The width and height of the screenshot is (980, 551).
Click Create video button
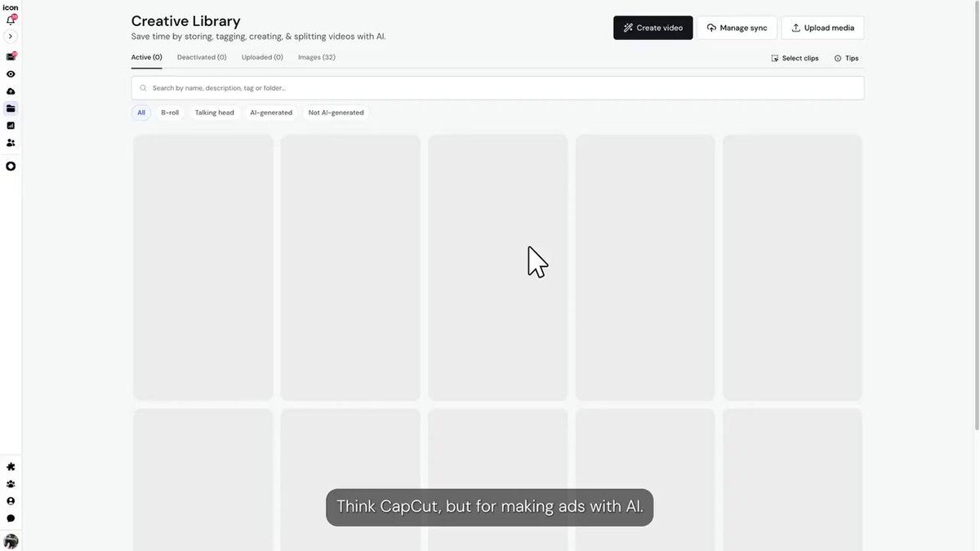[653, 28]
